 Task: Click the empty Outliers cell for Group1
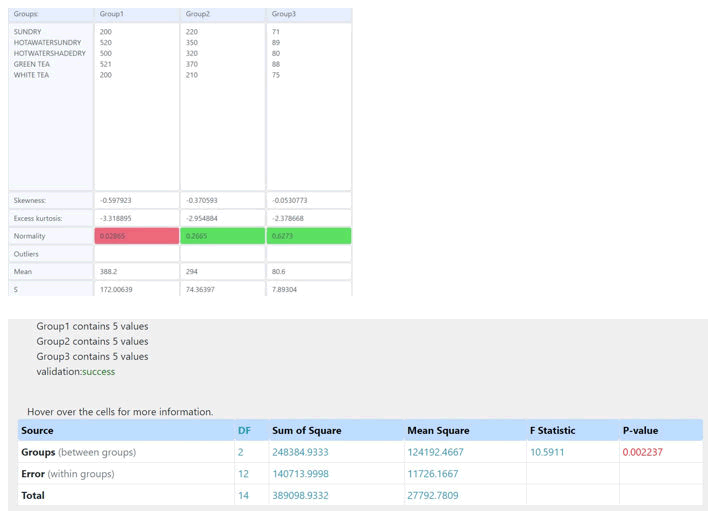pos(137,254)
